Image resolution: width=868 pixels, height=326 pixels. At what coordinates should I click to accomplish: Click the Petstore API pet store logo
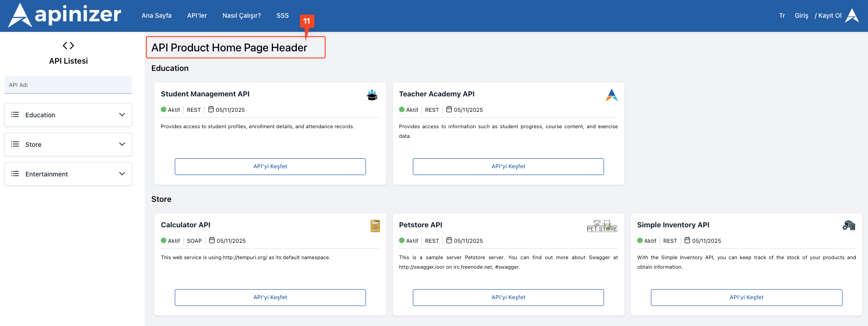tap(602, 226)
